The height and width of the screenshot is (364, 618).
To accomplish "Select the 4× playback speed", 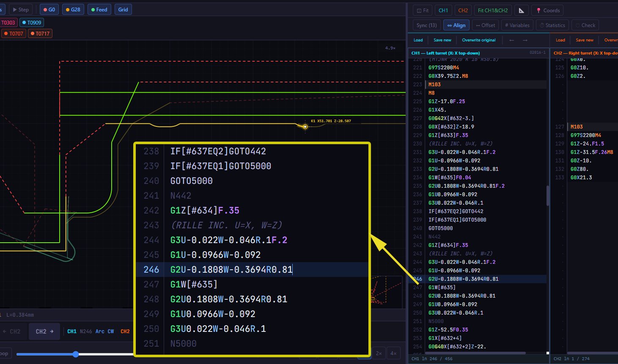I will click(393, 353).
